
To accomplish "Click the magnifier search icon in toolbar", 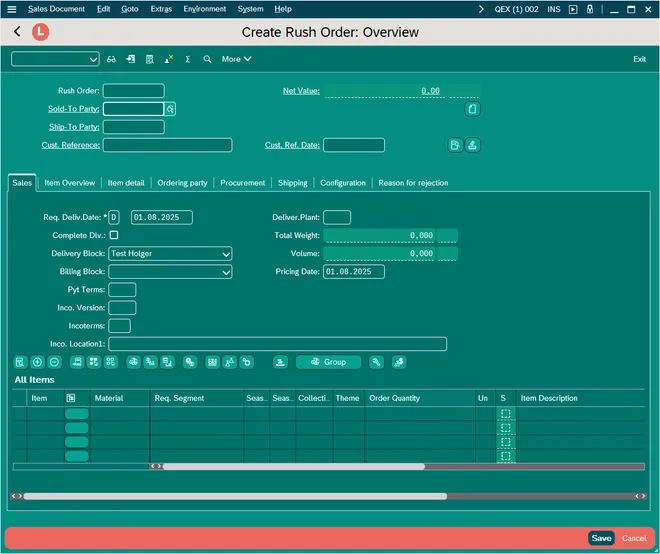I will click(x=207, y=59).
